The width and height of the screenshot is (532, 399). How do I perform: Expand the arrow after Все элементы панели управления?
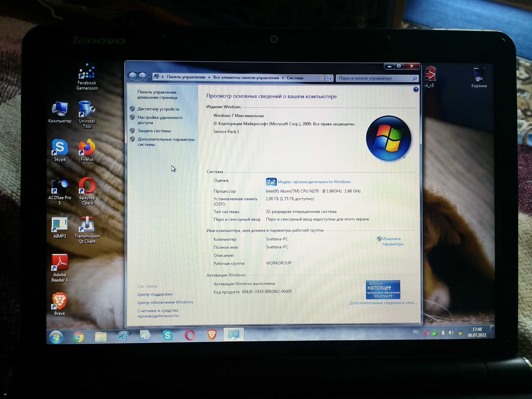point(283,78)
